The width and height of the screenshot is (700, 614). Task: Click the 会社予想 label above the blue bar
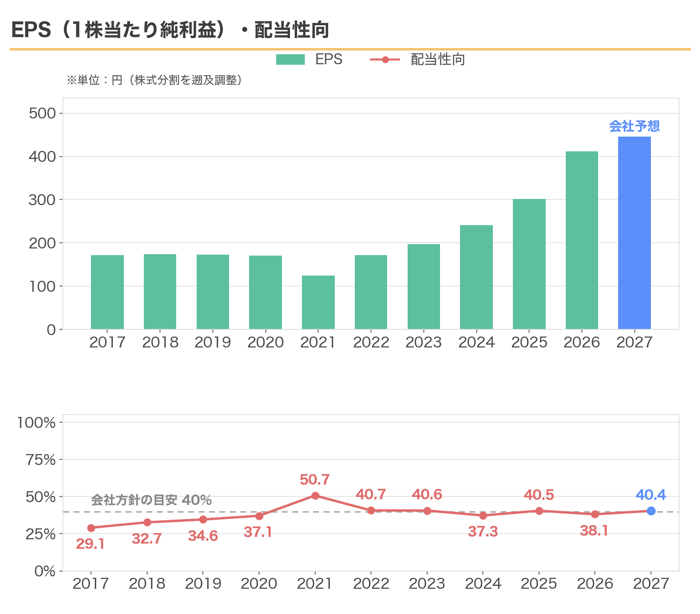(634, 126)
